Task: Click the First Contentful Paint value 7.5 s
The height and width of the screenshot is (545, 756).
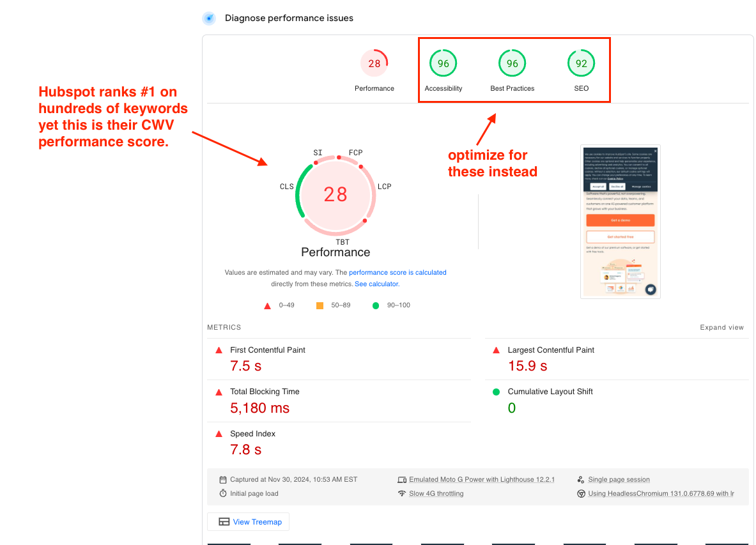Action: (x=246, y=366)
